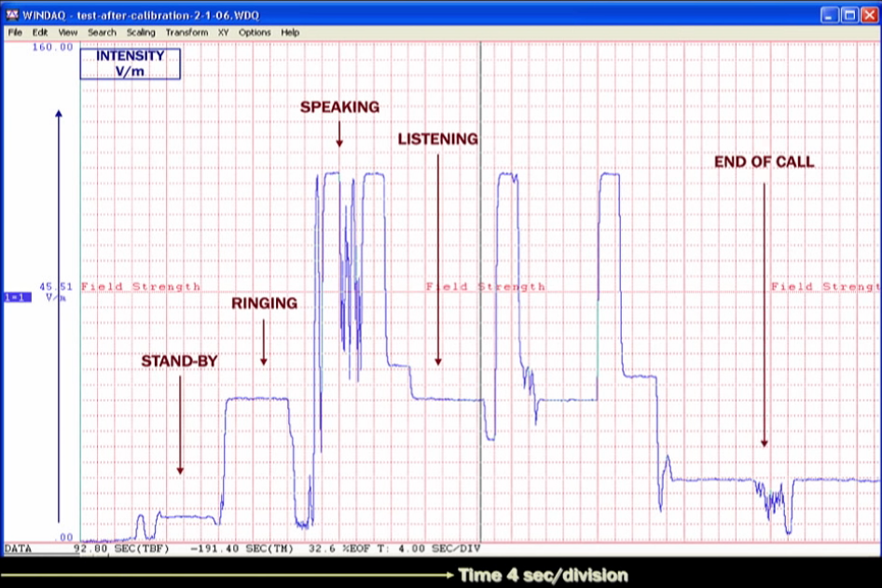Maximize the WinDaq window
Viewport: 882px width, 588px height.
pyautogui.click(x=849, y=15)
